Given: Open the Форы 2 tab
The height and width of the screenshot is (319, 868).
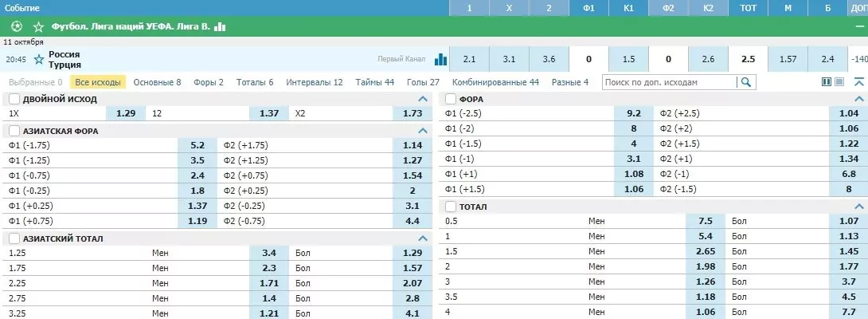Looking at the screenshot, I should coord(209,82).
